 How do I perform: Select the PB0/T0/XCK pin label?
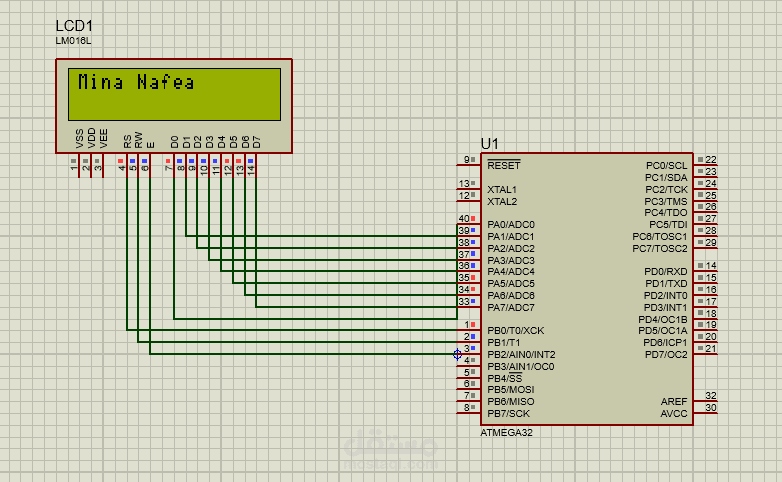[516, 330]
